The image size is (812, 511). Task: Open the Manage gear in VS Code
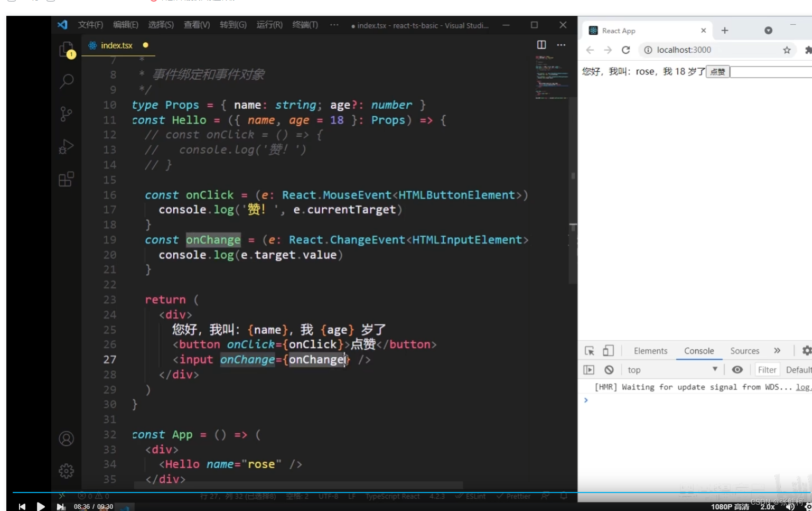66,471
